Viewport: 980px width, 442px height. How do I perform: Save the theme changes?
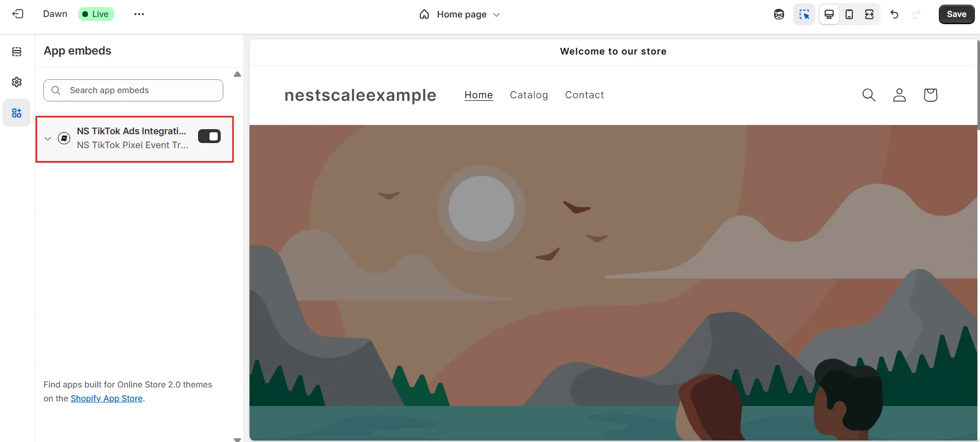tap(956, 14)
